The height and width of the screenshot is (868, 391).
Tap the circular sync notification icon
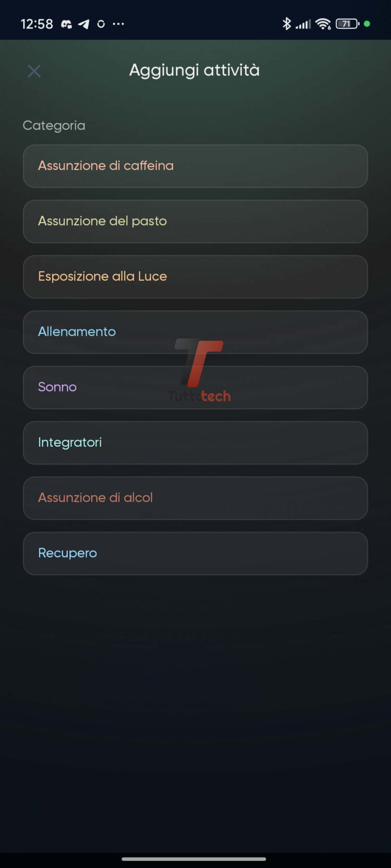click(x=101, y=24)
